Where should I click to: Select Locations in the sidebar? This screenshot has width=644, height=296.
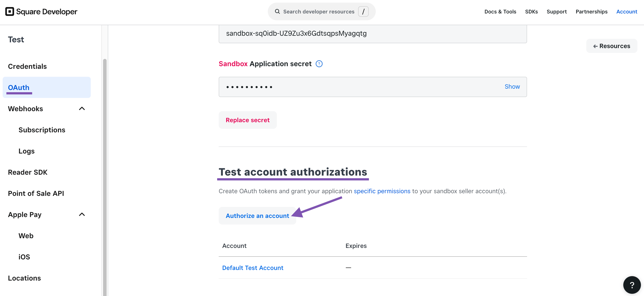24,278
